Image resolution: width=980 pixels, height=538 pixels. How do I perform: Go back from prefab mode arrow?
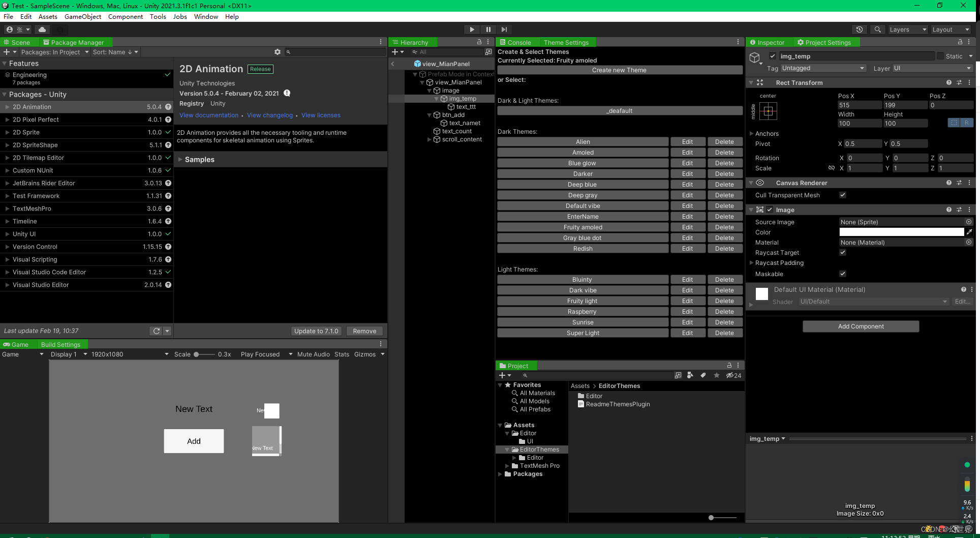(393, 64)
